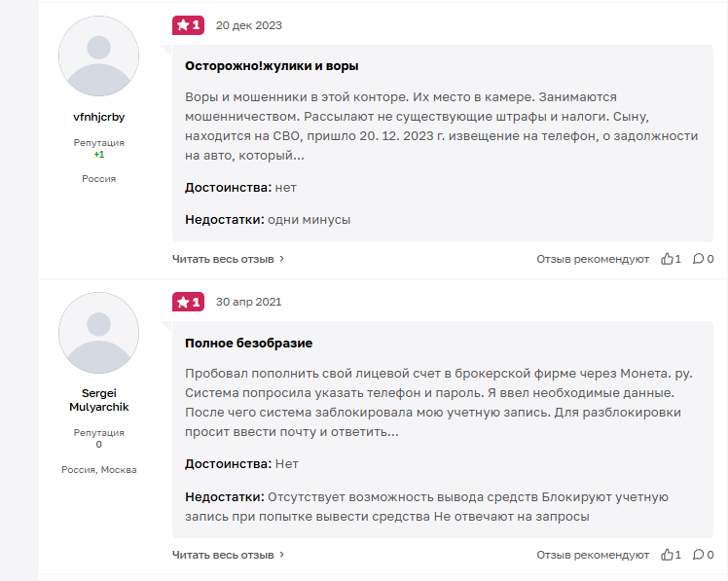Click 'Отзыв рекомендуют' on second review
The width and height of the screenshot is (728, 581).
click(593, 555)
